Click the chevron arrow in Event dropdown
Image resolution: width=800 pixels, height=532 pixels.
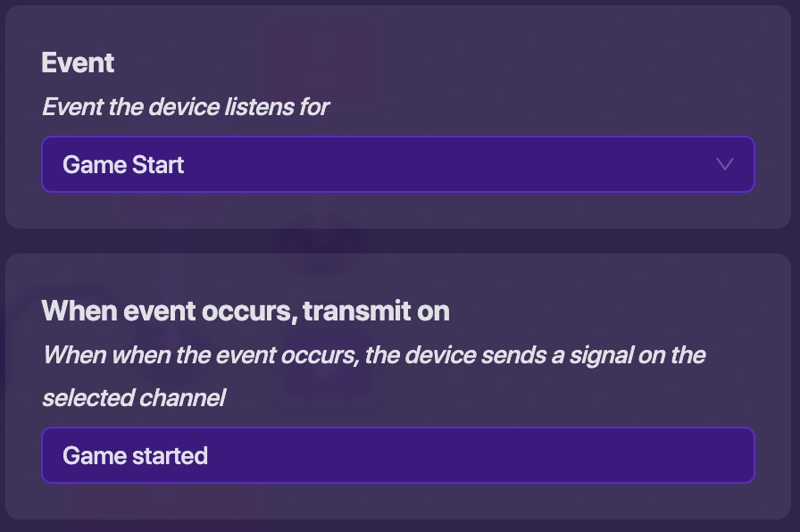click(x=725, y=164)
